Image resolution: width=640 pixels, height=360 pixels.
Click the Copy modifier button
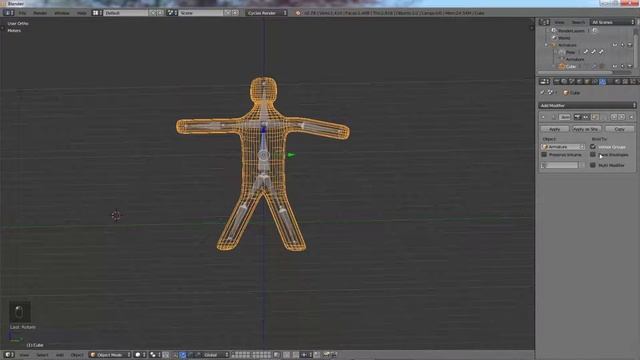coord(620,129)
